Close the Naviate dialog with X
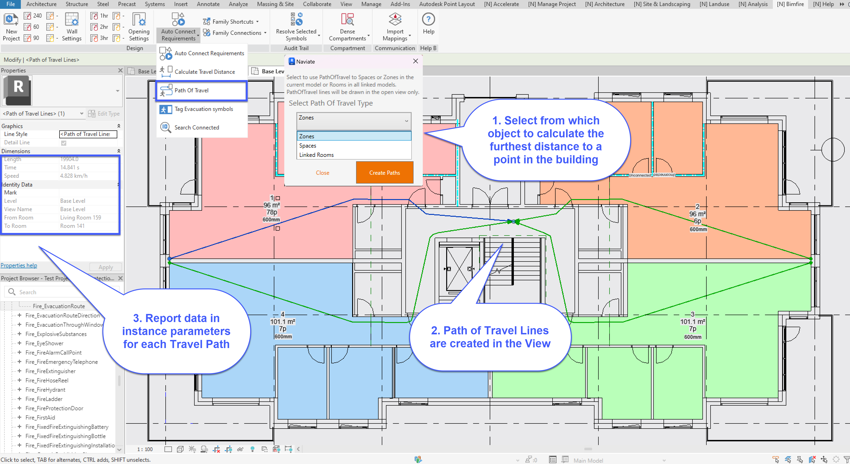 (x=416, y=61)
